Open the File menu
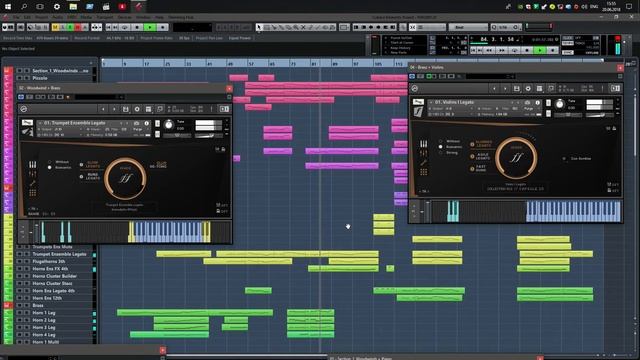The width and height of the screenshot is (640, 360). (x=16, y=18)
